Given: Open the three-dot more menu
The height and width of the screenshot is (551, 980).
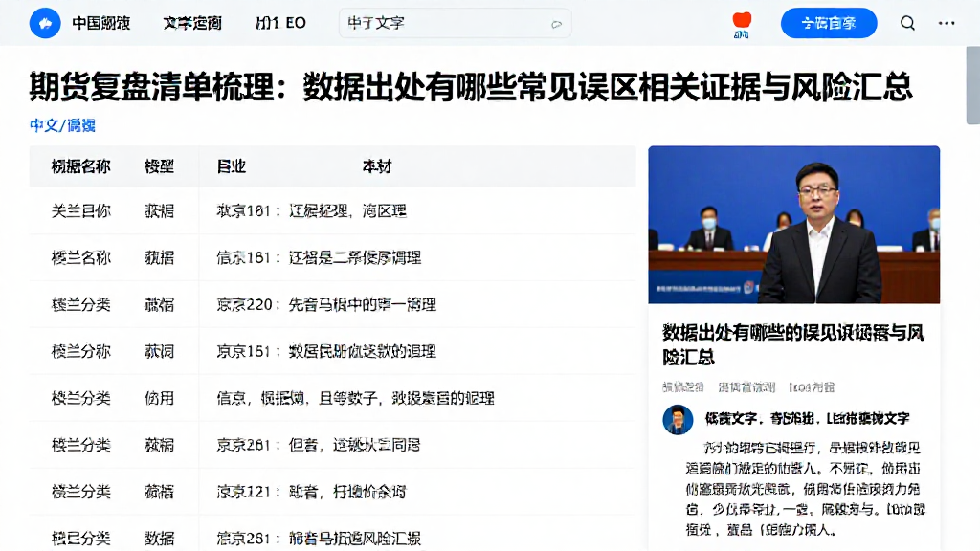Looking at the screenshot, I should point(947,23).
